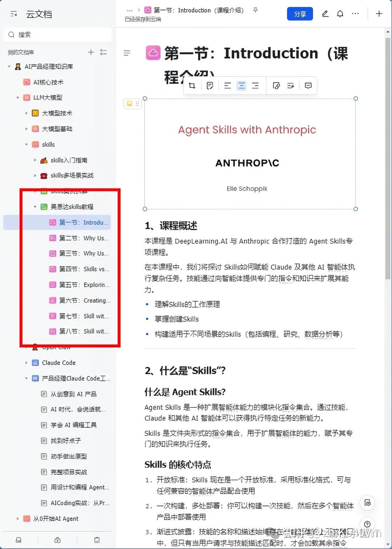
Task: Click the blue 分享 button
Action: (x=300, y=14)
